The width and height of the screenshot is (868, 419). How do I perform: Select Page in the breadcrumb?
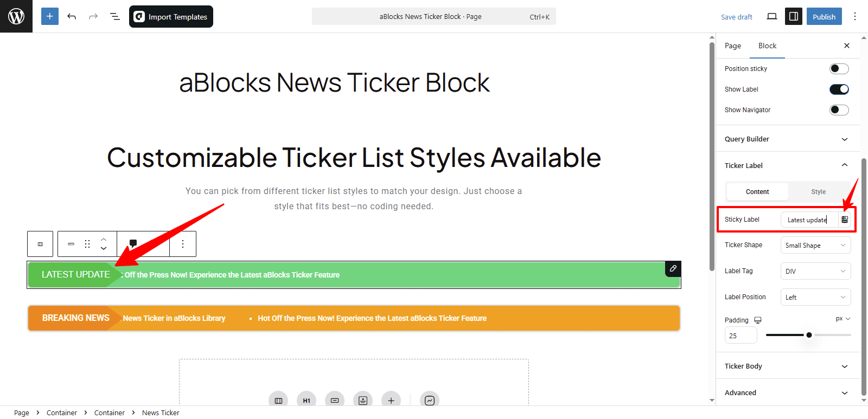[x=22, y=412]
